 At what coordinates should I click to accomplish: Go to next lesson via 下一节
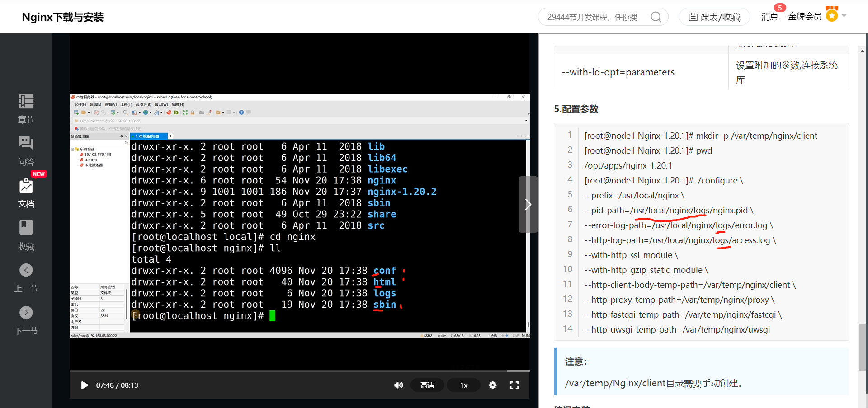tap(26, 320)
